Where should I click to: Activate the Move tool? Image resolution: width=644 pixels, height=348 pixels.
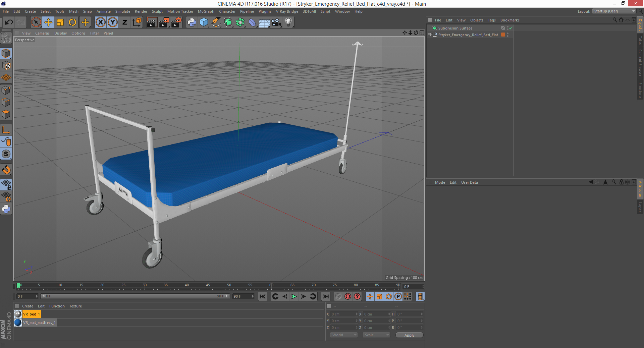point(48,22)
